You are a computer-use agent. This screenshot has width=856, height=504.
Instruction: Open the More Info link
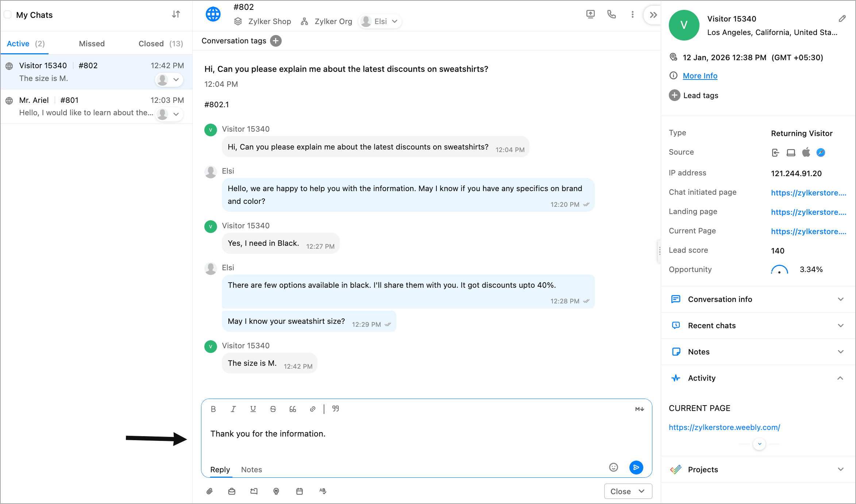coord(700,76)
